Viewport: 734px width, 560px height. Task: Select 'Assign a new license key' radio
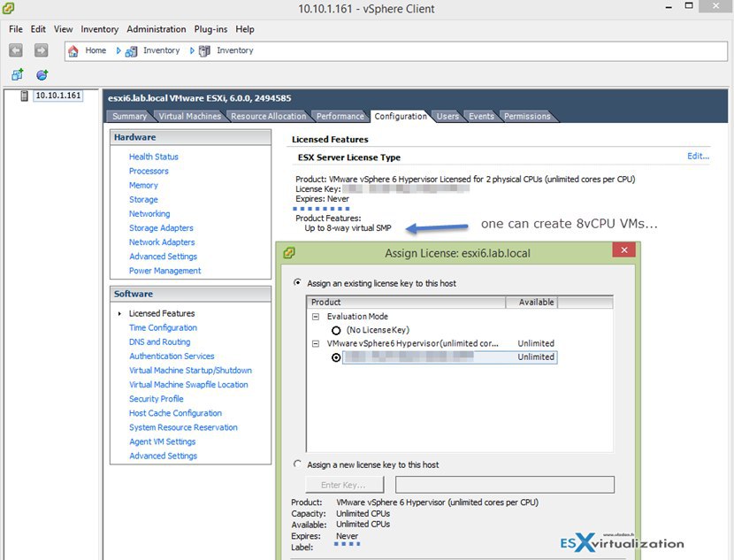(297, 464)
